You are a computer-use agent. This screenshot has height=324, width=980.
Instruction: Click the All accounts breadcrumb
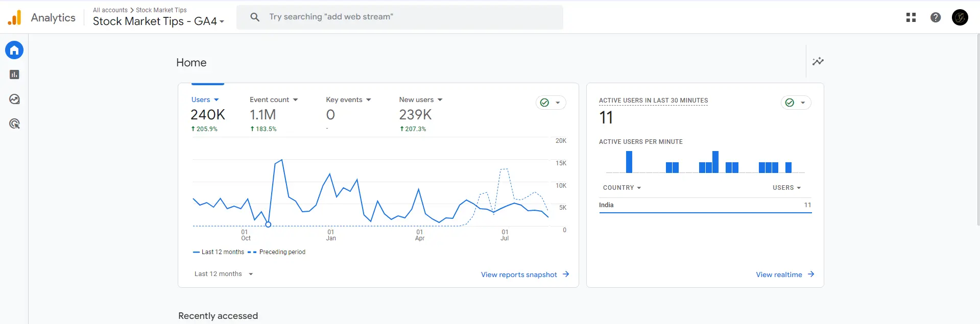tap(110, 10)
